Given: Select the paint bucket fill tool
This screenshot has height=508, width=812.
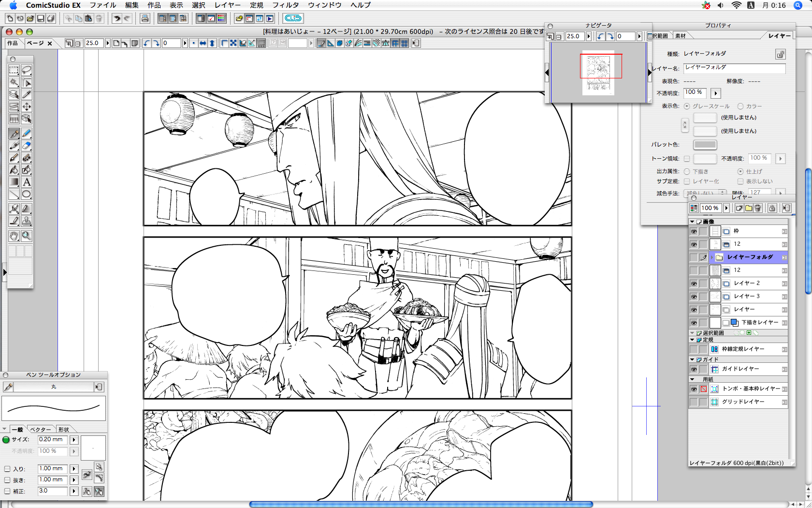Looking at the screenshot, I should point(14,170).
